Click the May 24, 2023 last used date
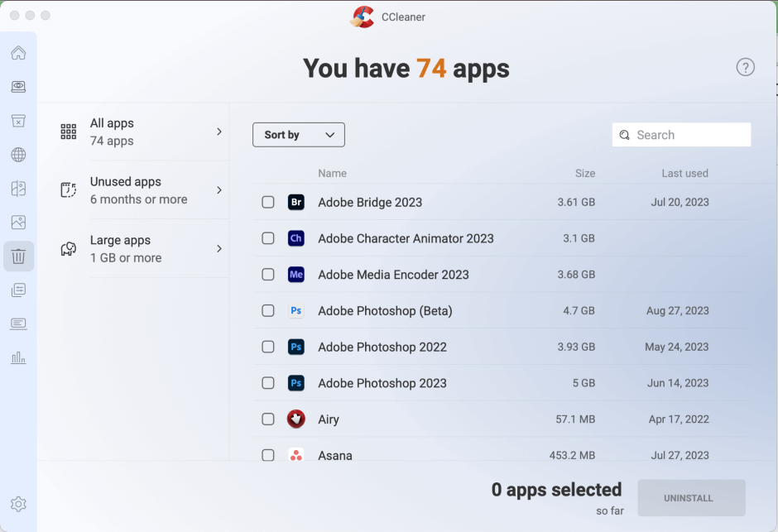 pos(677,347)
